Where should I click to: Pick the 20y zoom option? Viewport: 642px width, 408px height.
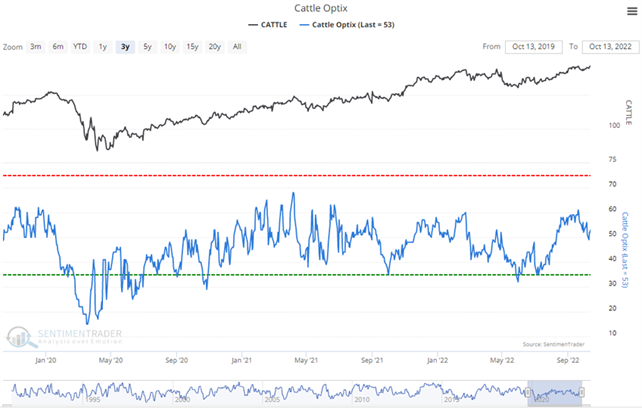click(215, 47)
